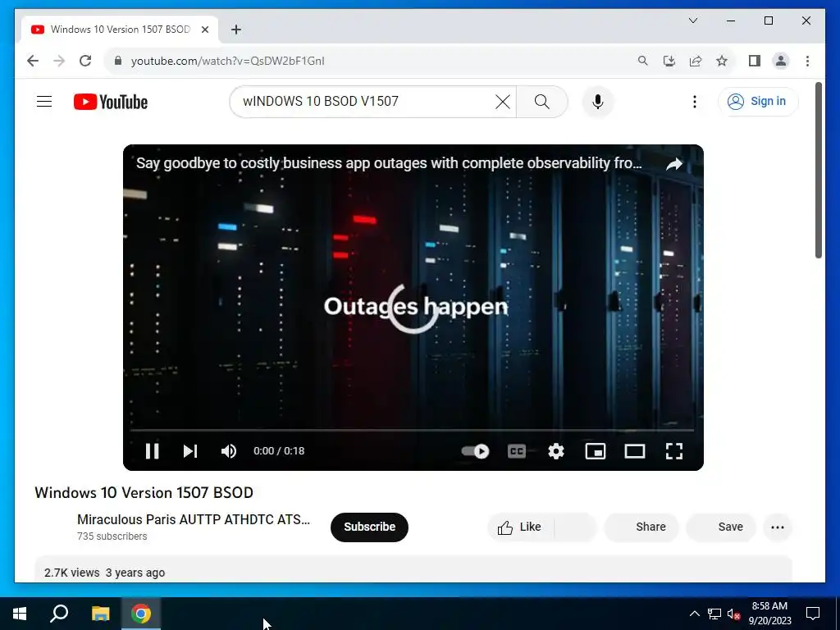
Task: Click the Sign in button
Action: pos(758,101)
